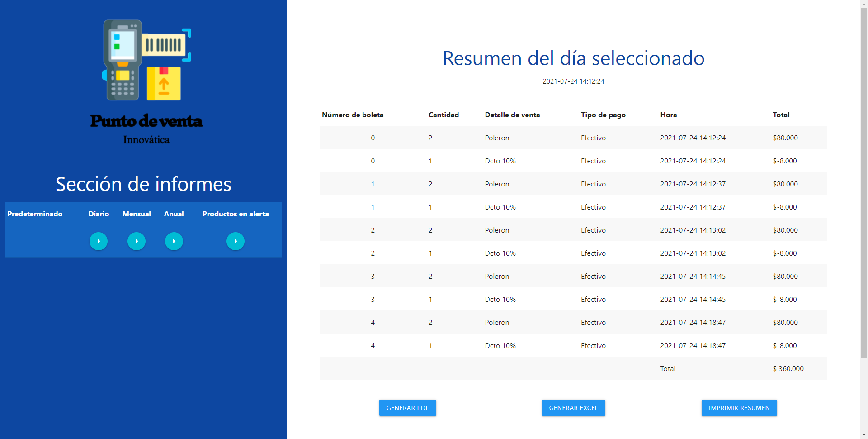Screen dimensions: 868x439
Task: Select the Diario column label
Action: (99, 214)
